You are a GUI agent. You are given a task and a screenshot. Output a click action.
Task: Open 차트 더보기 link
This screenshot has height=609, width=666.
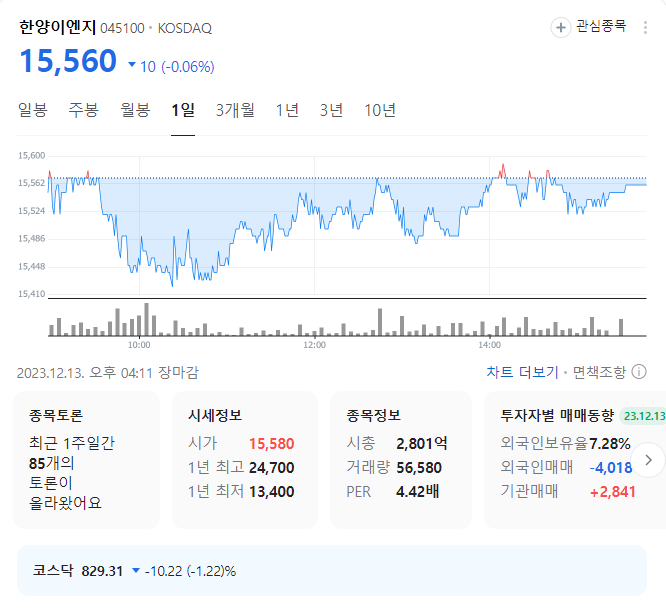coord(522,372)
